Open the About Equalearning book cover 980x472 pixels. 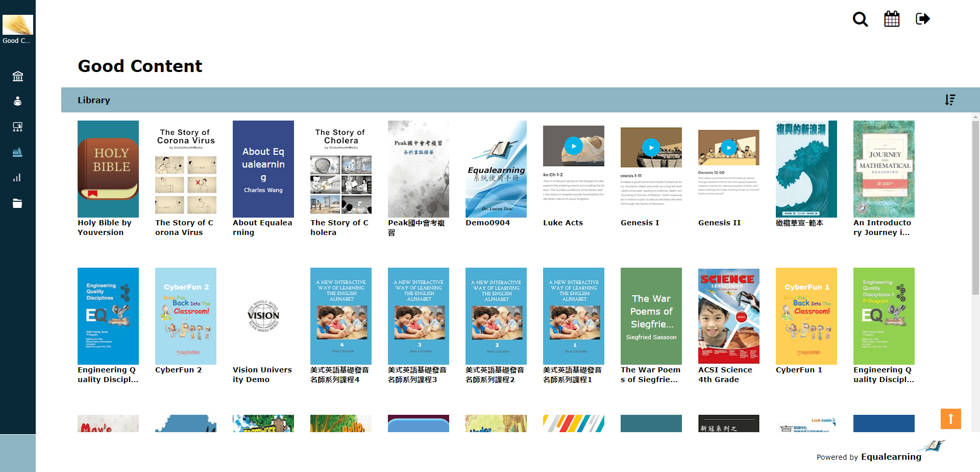point(263,169)
